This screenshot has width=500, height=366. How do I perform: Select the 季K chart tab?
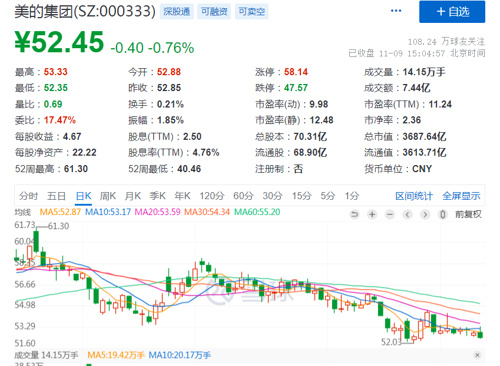157,196
